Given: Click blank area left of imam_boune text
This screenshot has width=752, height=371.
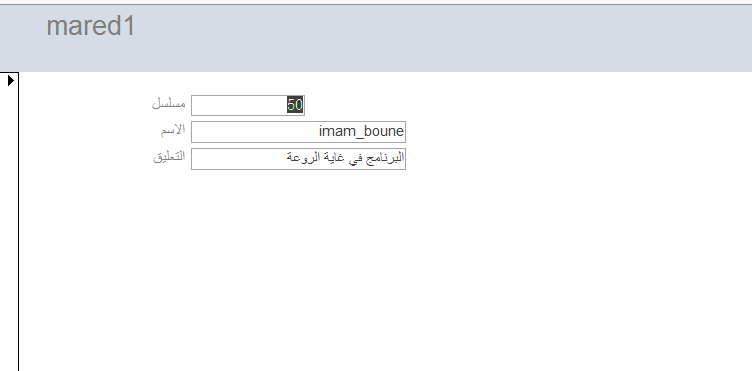Looking at the screenshot, I should pyautogui.click(x=254, y=132).
